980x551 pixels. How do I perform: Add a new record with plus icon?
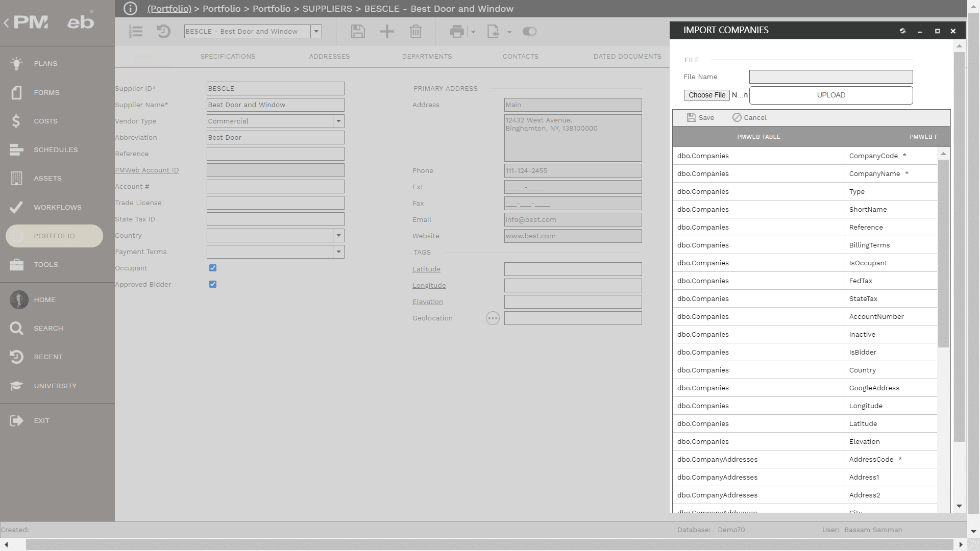[387, 31]
